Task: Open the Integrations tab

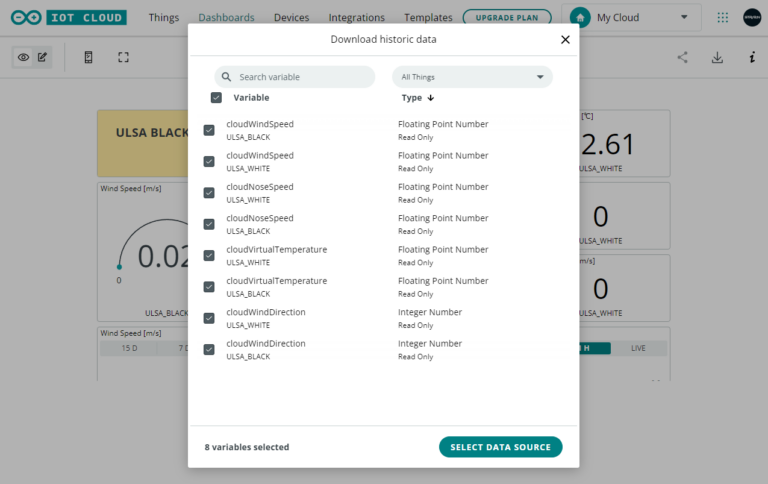Action: point(356,17)
